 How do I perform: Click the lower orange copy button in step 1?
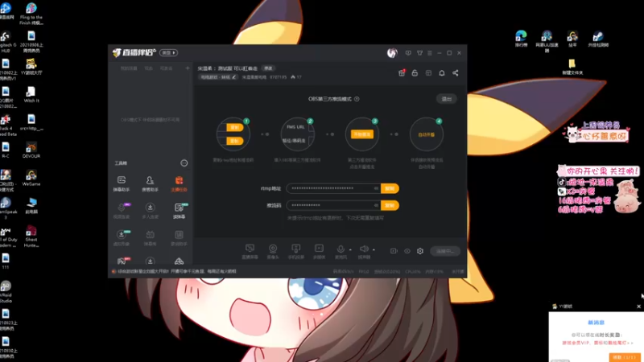tap(235, 141)
